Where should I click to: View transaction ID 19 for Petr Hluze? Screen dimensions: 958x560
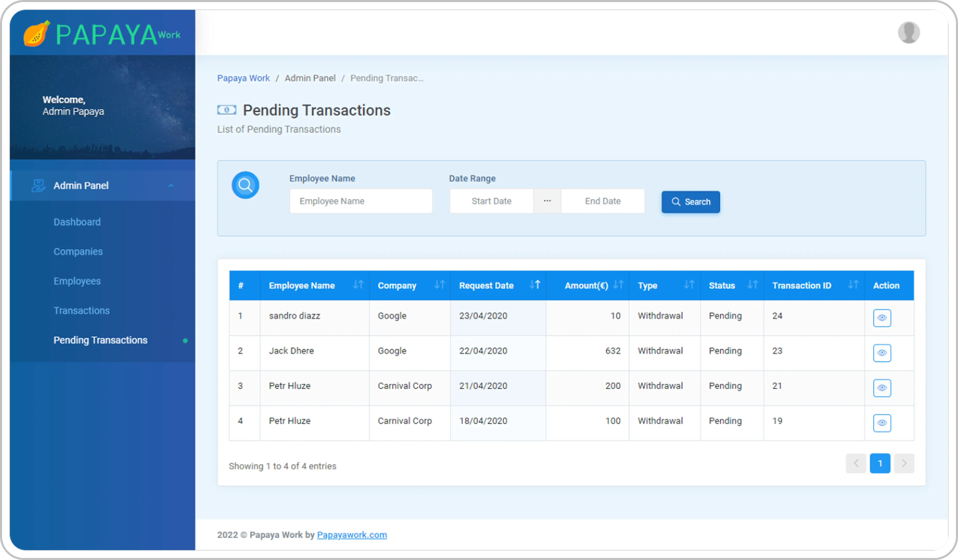(x=882, y=423)
